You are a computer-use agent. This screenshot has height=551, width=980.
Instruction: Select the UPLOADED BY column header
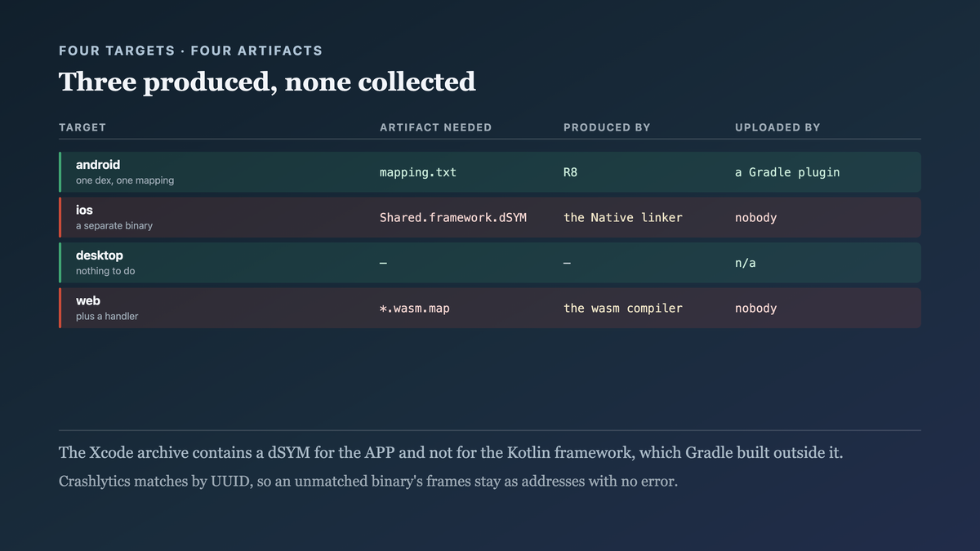[777, 127]
